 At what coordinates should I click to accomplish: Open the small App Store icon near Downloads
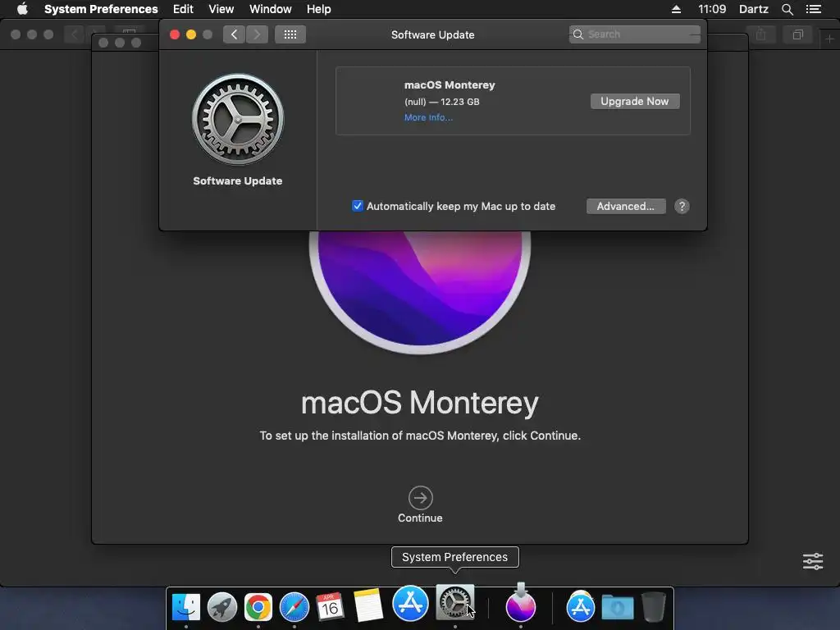[580, 606]
